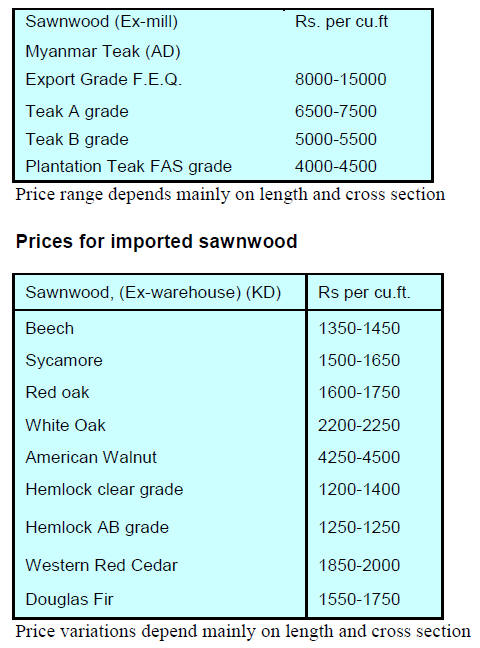Click the Prices for imported sawnwood heading
Screen dimensions: 480x648
click(156, 241)
